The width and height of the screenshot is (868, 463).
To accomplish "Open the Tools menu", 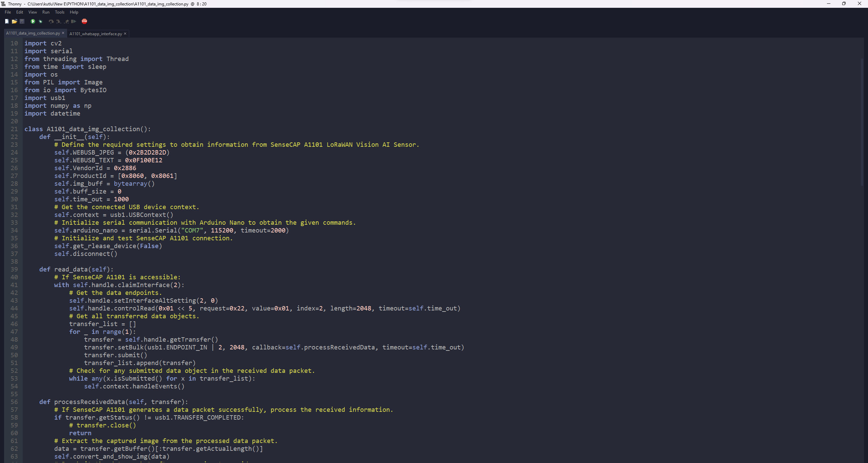I will [x=60, y=12].
